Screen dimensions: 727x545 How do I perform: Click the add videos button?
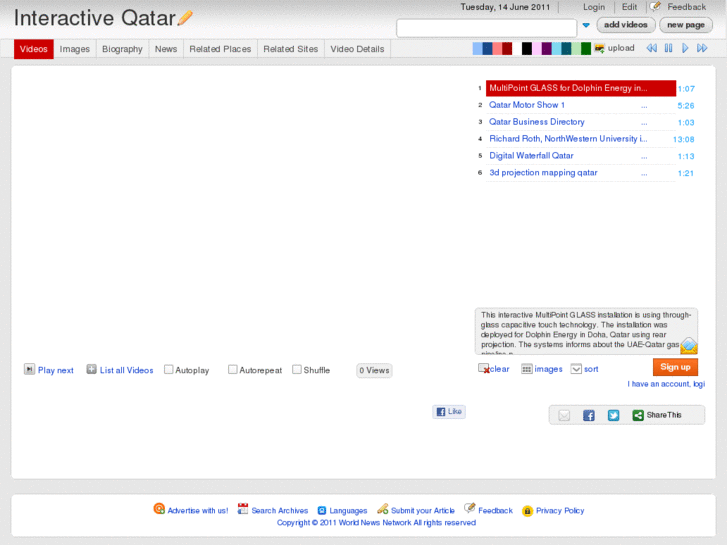tap(625, 25)
